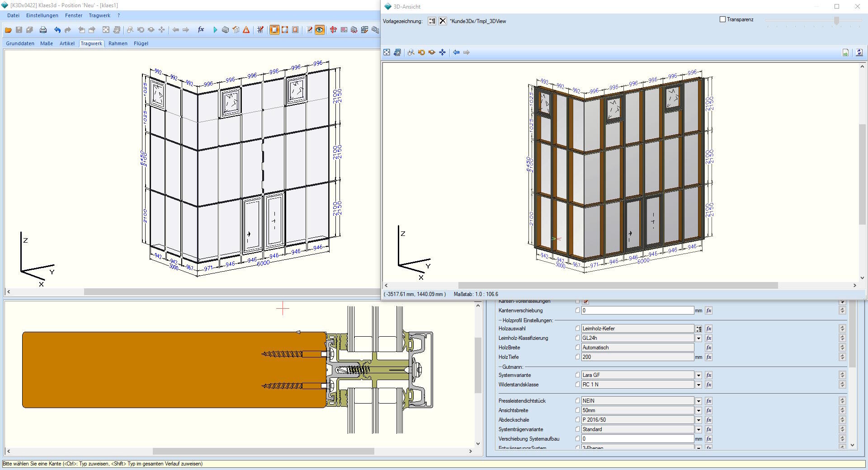Tick the checkbox next to Holzauswahl
The image size is (868, 470).
point(577,329)
